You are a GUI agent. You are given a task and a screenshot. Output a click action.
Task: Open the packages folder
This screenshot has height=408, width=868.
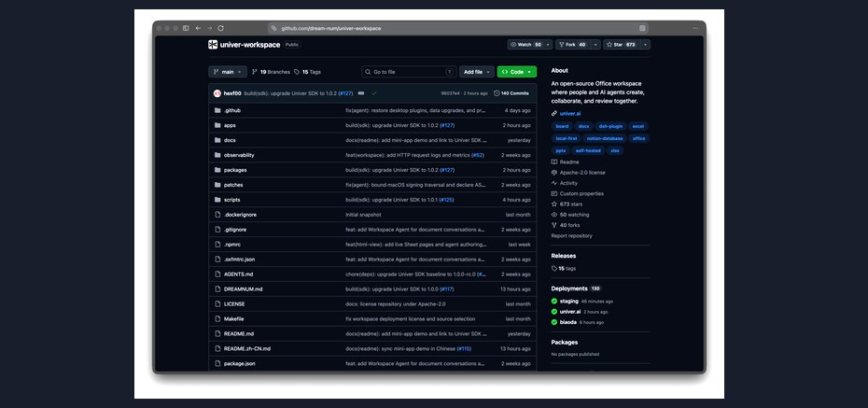point(235,170)
